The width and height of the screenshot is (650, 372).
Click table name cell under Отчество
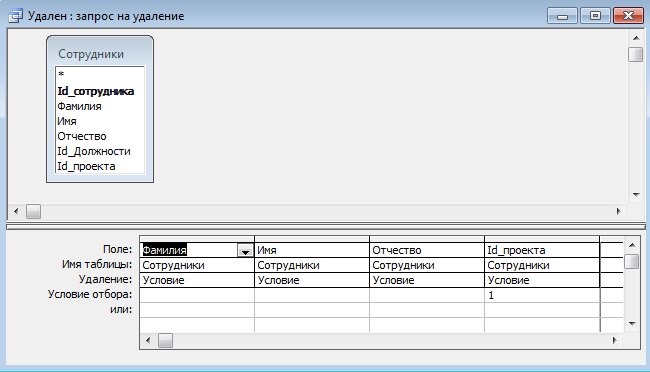(427, 265)
